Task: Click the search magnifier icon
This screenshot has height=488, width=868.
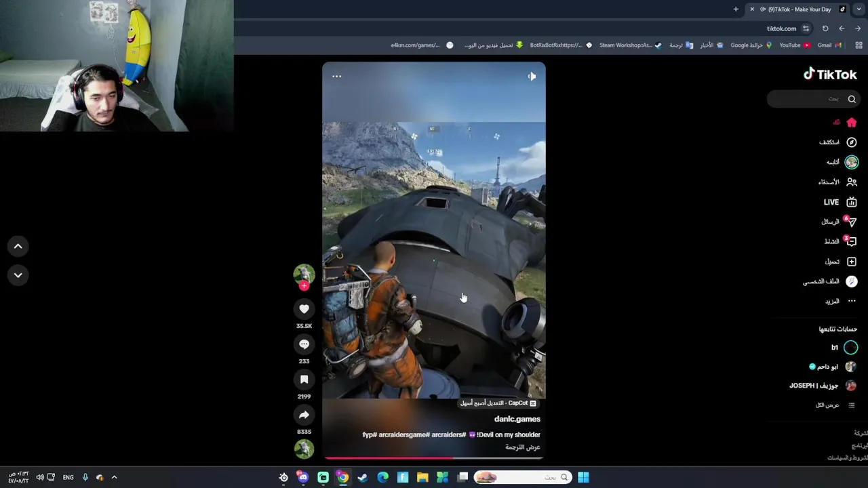Action: pos(852,99)
